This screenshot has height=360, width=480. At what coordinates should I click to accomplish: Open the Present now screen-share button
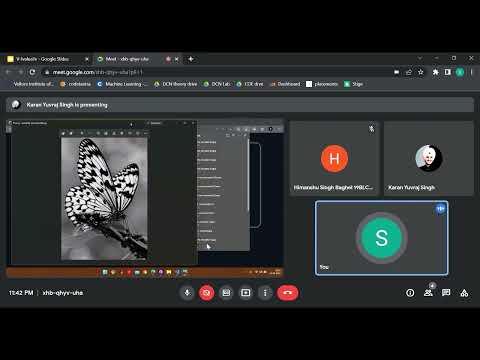[x=246, y=293]
